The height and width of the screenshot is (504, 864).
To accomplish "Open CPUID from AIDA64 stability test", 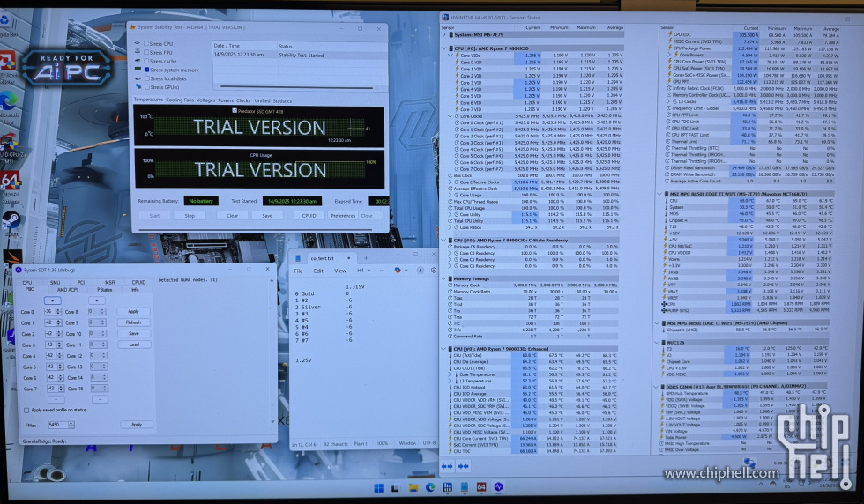I will tap(309, 215).
